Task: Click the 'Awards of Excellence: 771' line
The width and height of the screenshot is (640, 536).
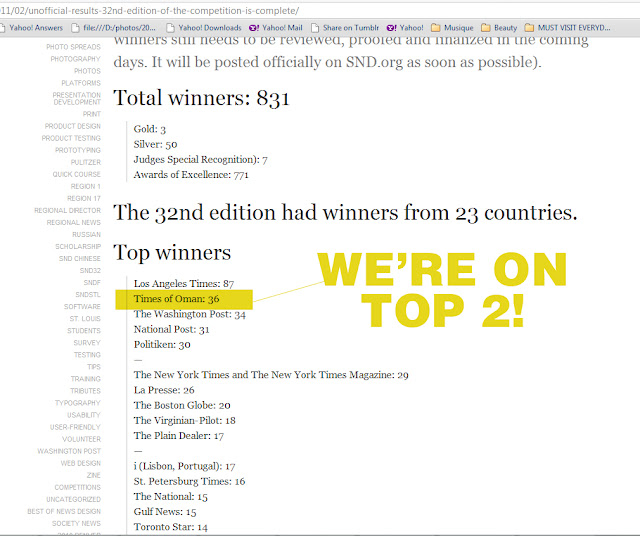Action: [x=191, y=175]
